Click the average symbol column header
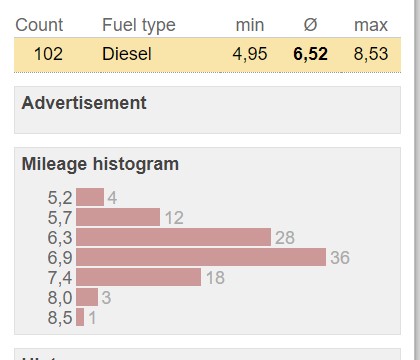The image size is (420, 360). [x=310, y=25]
